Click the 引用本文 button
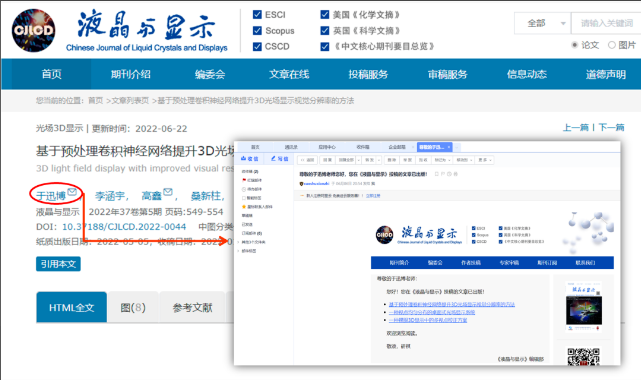Screen dimensions: 641x380 (x=58, y=264)
